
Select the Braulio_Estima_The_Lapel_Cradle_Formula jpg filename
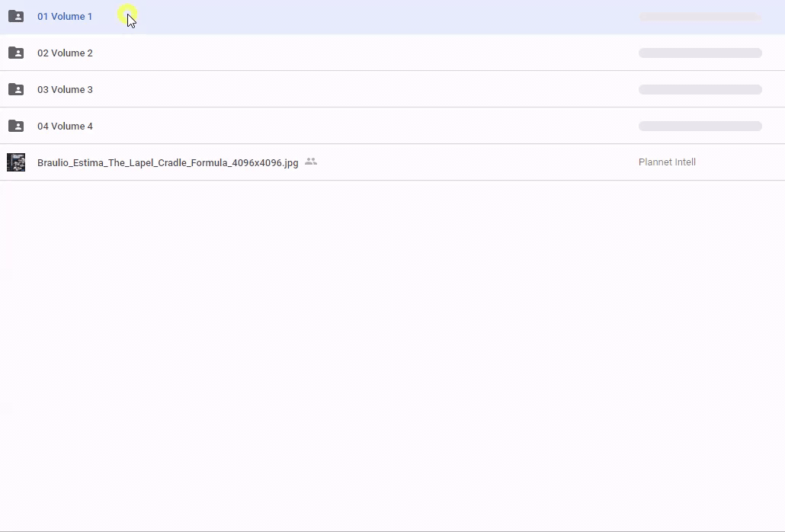pyautogui.click(x=168, y=163)
